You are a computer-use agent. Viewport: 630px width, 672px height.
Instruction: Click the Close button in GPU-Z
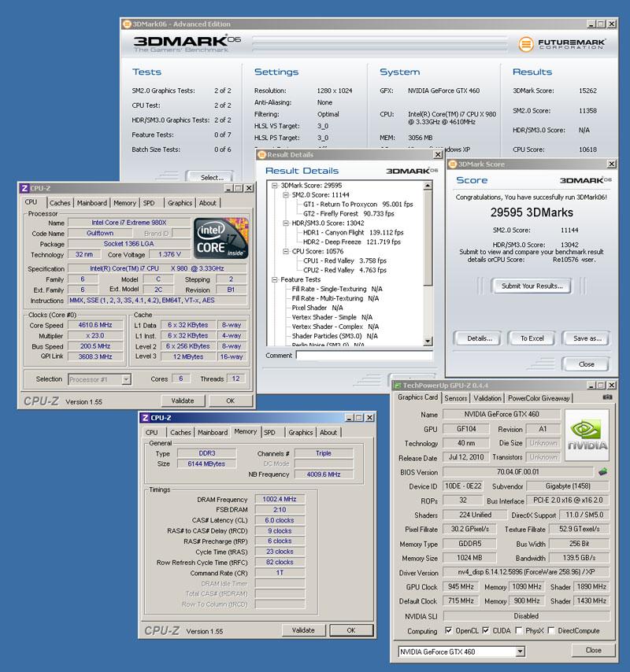click(x=593, y=650)
